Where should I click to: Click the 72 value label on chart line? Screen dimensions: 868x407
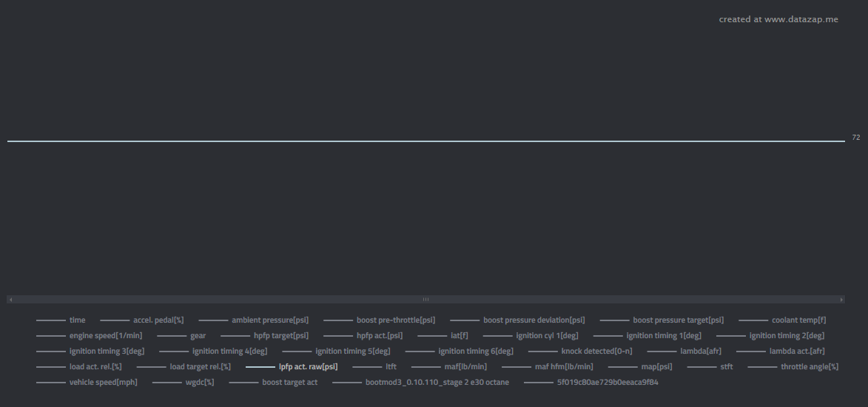[855, 138]
